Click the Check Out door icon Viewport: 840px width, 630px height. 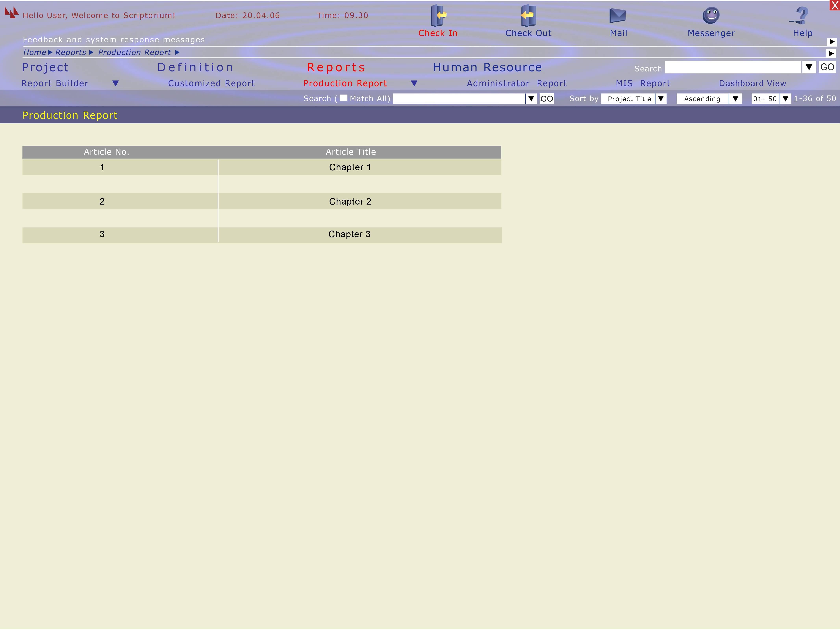(528, 15)
